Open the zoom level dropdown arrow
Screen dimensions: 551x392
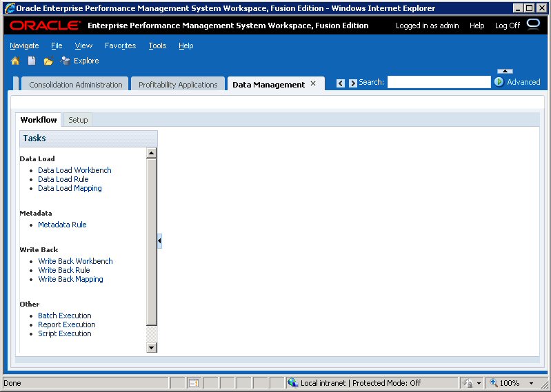(x=531, y=383)
